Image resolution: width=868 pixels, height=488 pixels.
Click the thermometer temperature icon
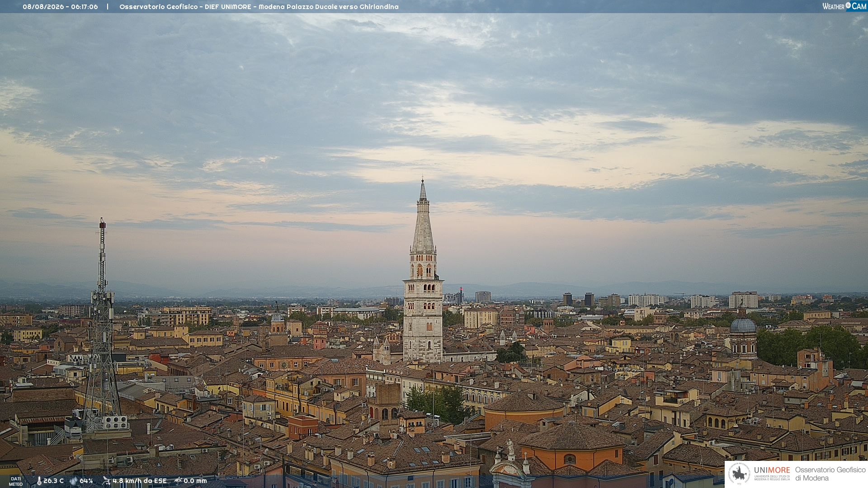[39, 481]
